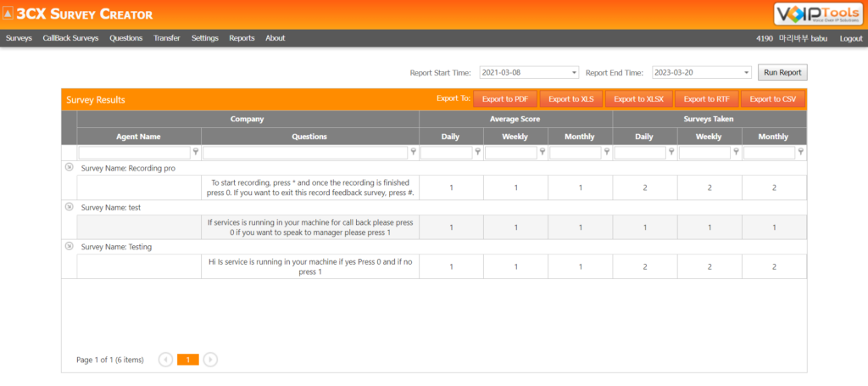This screenshot has height=386, width=868.
Task: Click the Surveys Taken Monthly filter input
Action: [770, 153]
